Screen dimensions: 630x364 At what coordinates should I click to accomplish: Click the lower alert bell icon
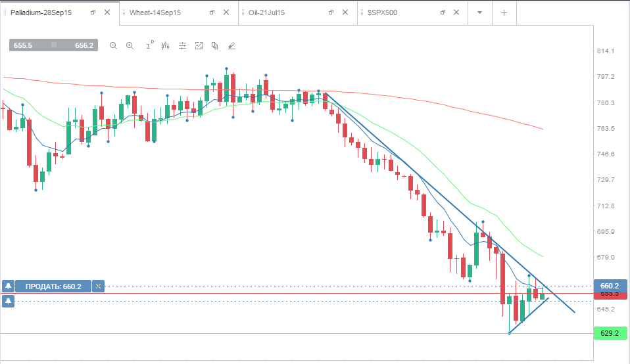[8, 301]
